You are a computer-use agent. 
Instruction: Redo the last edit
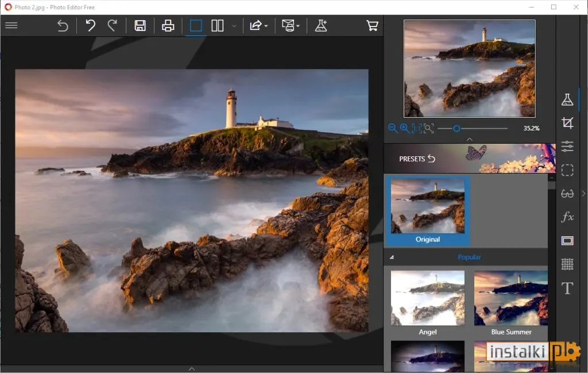pos(112,25)
